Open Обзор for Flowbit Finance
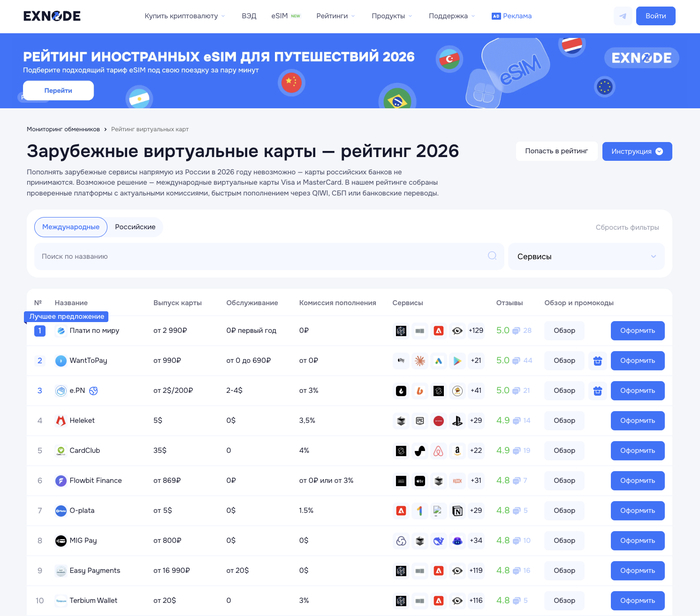The width and height of the screenshot is (700, 616). pos(564,481)
